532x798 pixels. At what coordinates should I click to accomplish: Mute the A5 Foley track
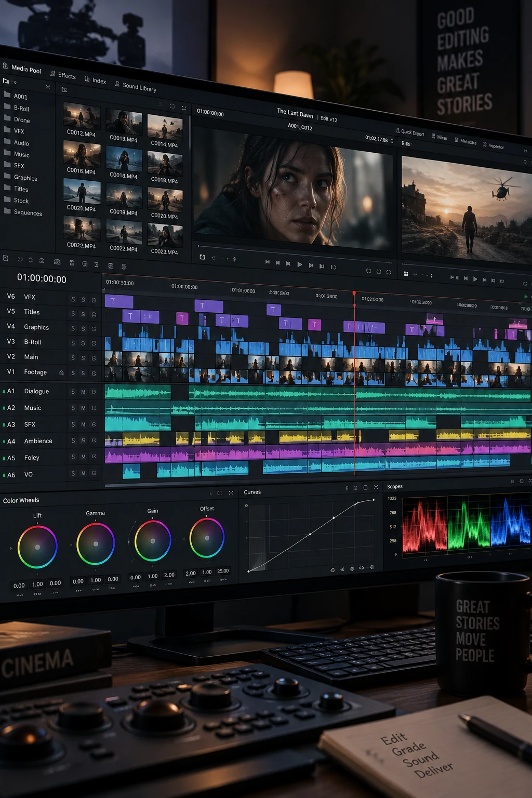coord(83,457)
